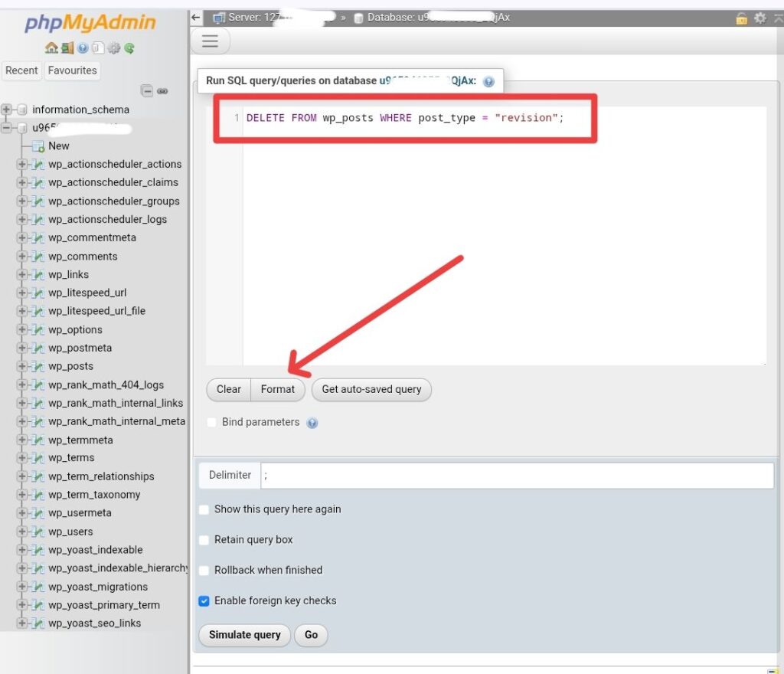Click inside the Delimiter text field

coord(517,476)
